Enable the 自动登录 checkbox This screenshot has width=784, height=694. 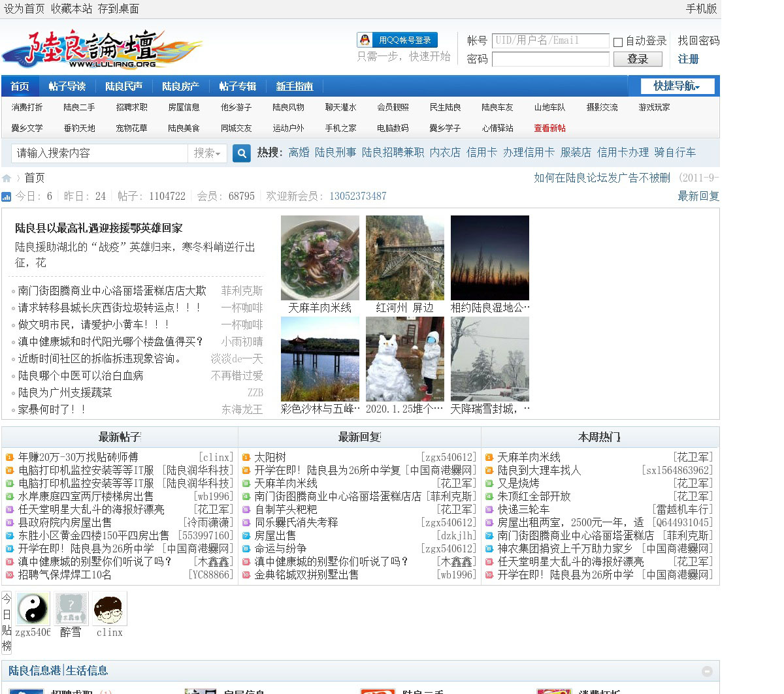(618, 42)
